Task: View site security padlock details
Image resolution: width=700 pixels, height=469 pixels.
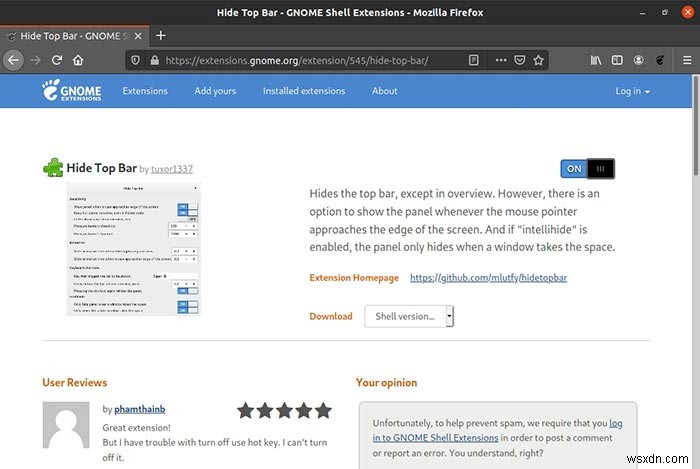Action: [x=154, y=60]
